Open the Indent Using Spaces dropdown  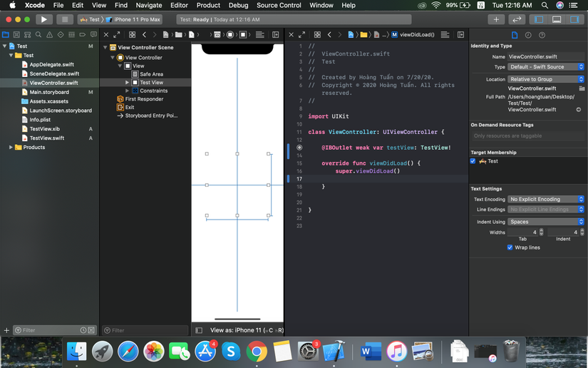(546, 222)
